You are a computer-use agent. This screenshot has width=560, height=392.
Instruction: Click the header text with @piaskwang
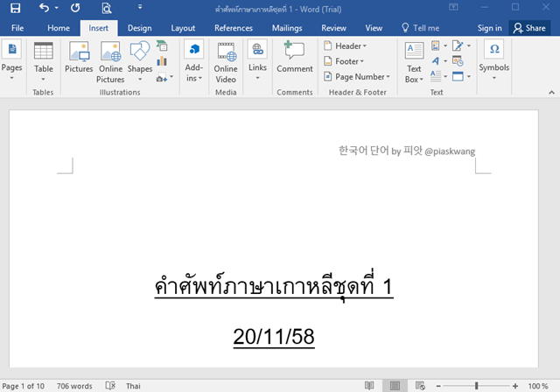[407, 150]
